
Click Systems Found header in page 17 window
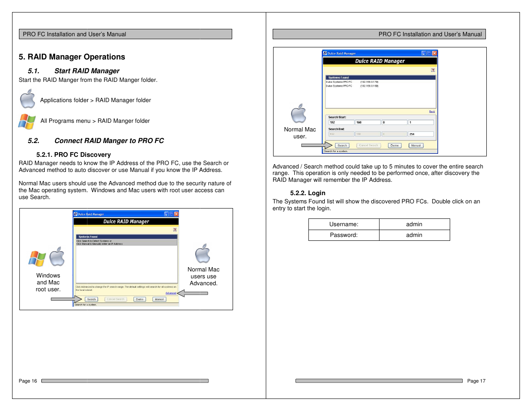[x=380, y=78]
